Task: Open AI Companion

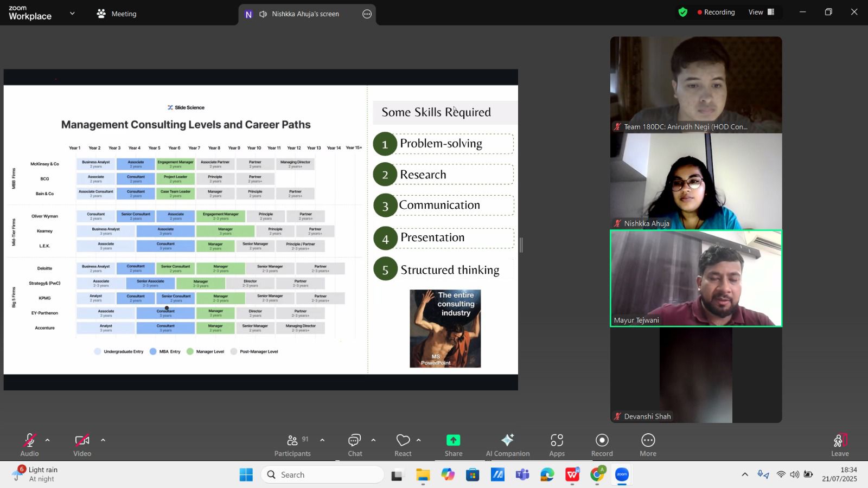Action: pos(507,445)
